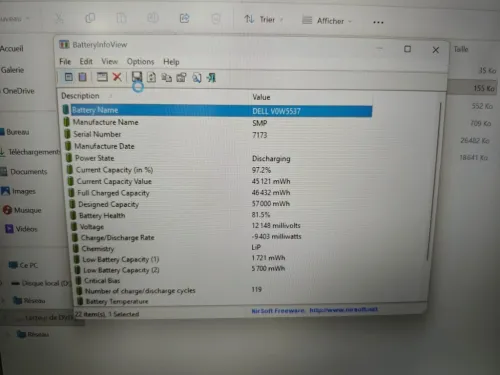Open Images folder in sidebar
The height and width of the screenshot is (375, 500).
[x=18, y=191]
